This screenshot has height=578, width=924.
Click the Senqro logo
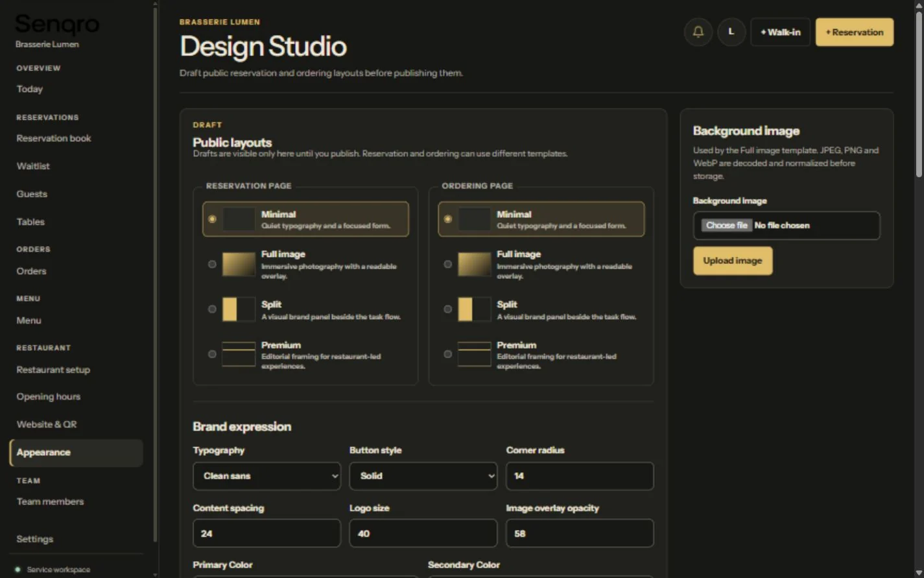pyautogui.click(x=57, y=25)
